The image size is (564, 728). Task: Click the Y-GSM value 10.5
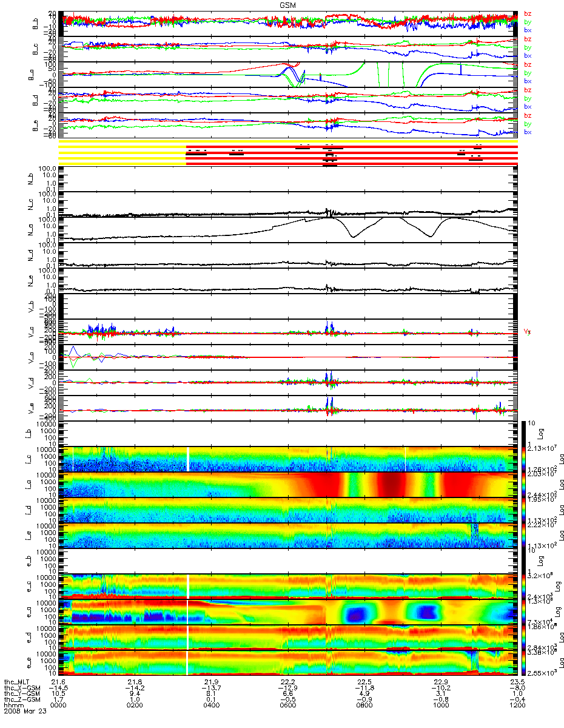point(58,695)
